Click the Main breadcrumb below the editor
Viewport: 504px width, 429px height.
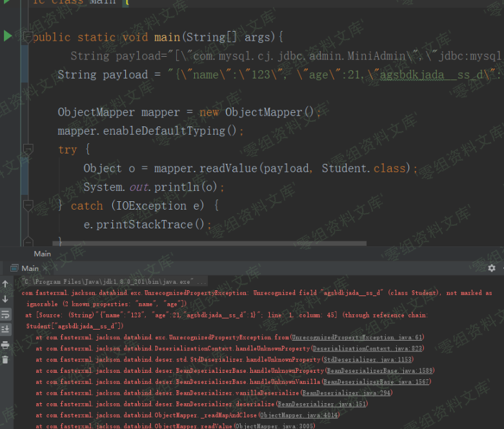point(42,254)
